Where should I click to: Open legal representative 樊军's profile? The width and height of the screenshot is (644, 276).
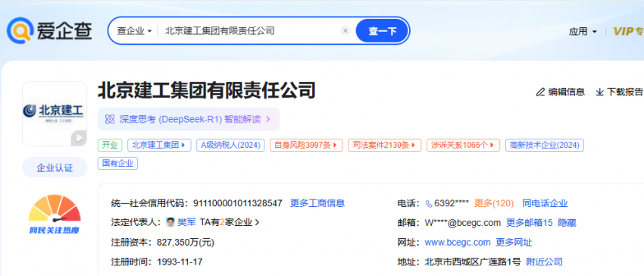(186, 222)
